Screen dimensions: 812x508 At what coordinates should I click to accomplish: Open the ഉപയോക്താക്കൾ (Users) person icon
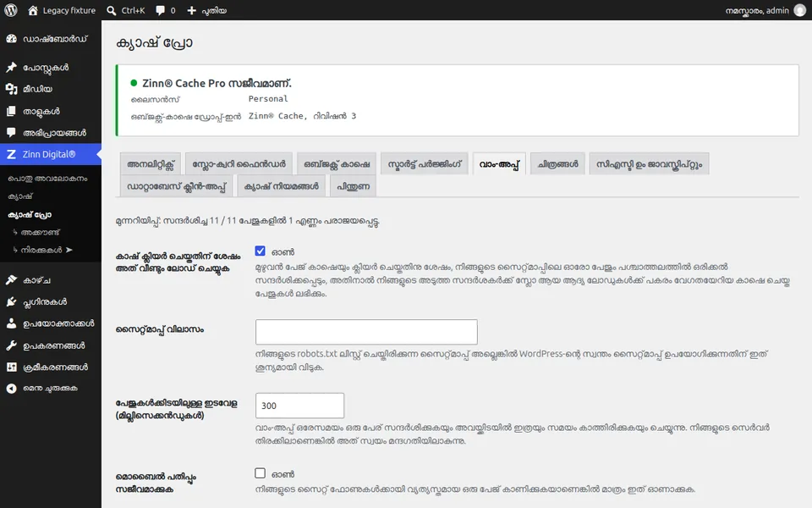(11, 324)
